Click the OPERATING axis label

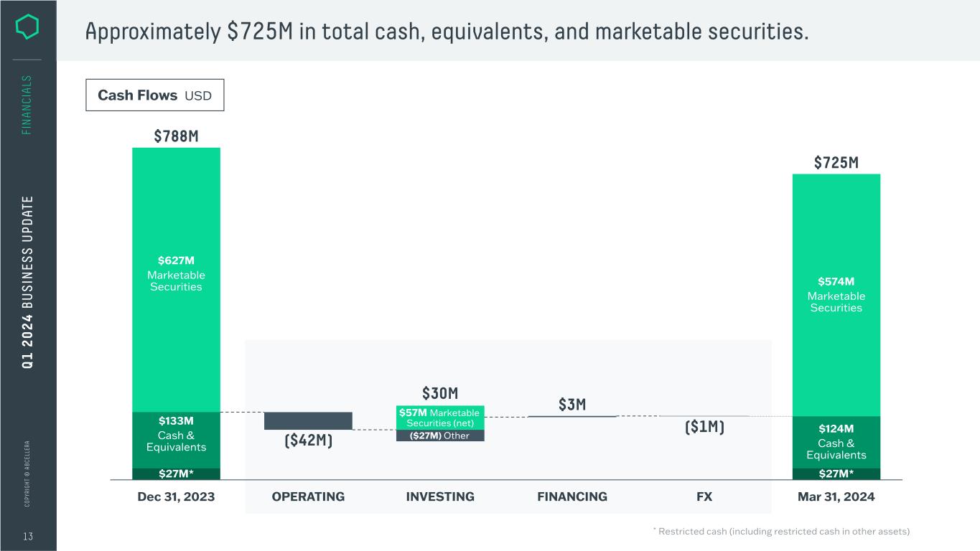[308, 496]
